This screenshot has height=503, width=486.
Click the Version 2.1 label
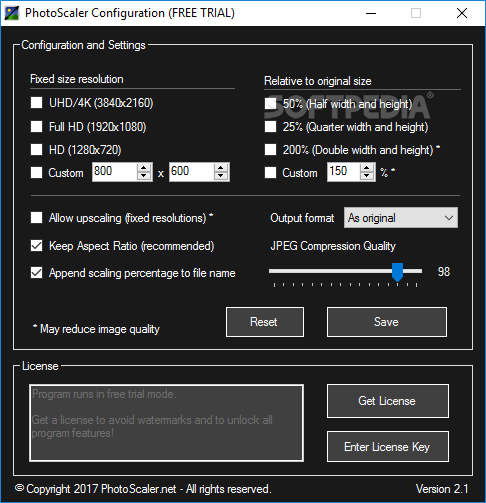point(442,489)
